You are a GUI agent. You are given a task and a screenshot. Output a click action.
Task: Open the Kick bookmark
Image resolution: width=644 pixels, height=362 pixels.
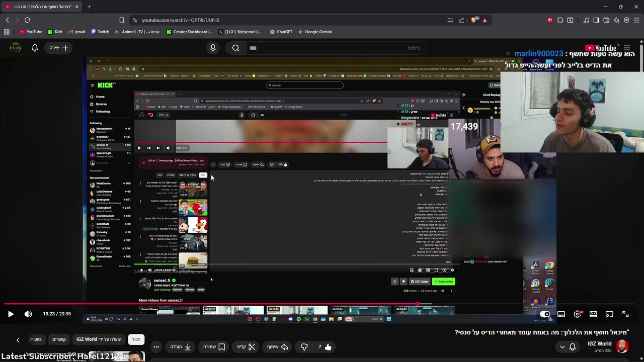(55, 32)
